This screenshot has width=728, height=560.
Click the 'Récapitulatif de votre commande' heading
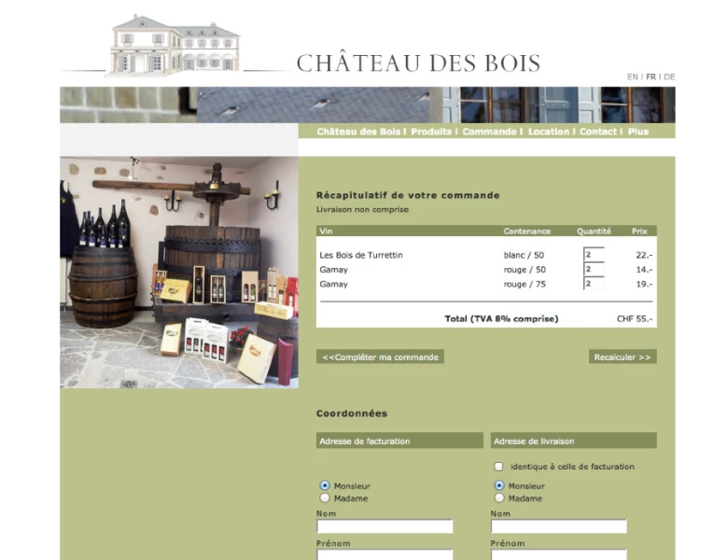pyautogui.click(x=408, y=195)
